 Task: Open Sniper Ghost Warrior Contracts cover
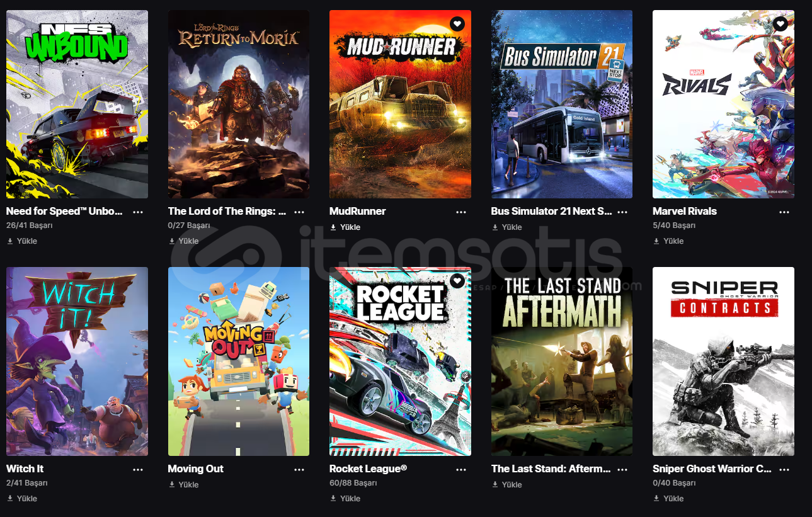723,361
